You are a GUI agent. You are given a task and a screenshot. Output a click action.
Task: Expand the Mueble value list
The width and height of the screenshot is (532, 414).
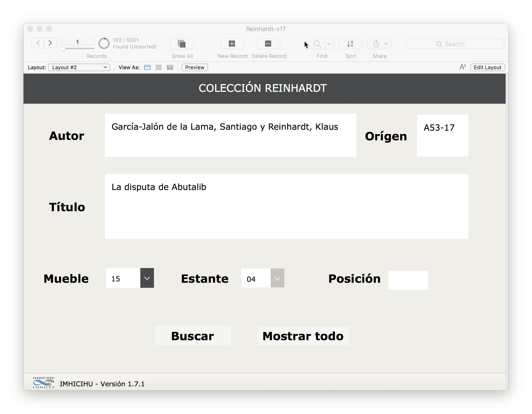pyautogui.click(x=147, y=278)
